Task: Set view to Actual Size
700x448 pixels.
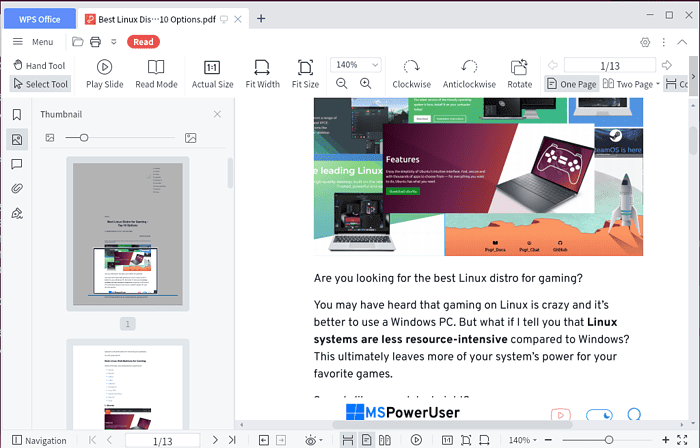Action: pos(212,67)
